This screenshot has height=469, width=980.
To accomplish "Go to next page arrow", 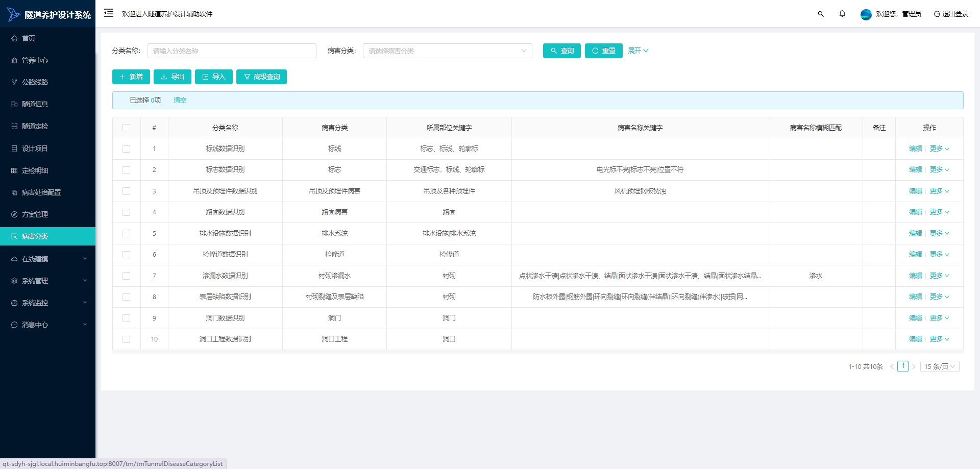I will 914,366.
